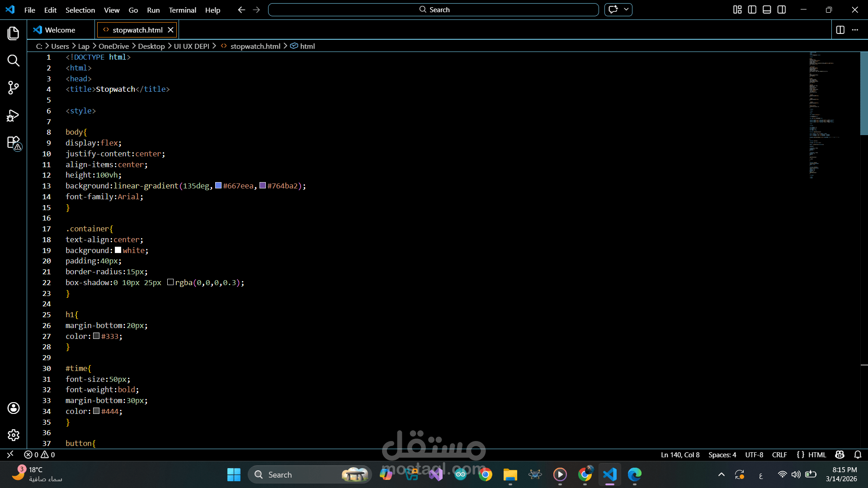Toggle the primary side bar layout button
This screenshot has width=868, height=488.
click(x=752, y=9)
